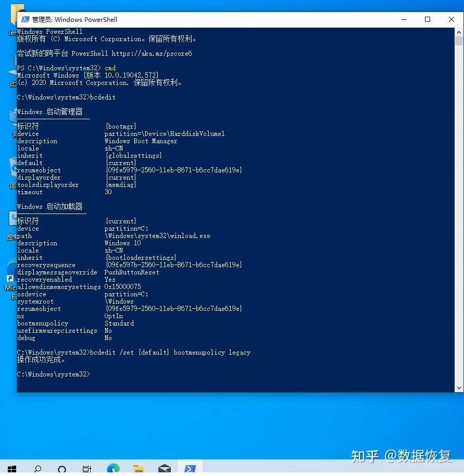The width and height of the screenshot is (464, 476).
Task: Maximize the PowerShell window
Action: click(428, 19)
